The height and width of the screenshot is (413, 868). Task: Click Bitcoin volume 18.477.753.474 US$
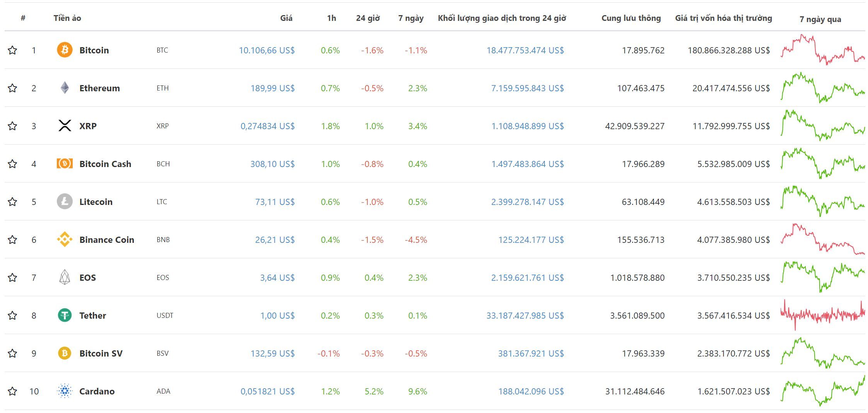(525, 50)
